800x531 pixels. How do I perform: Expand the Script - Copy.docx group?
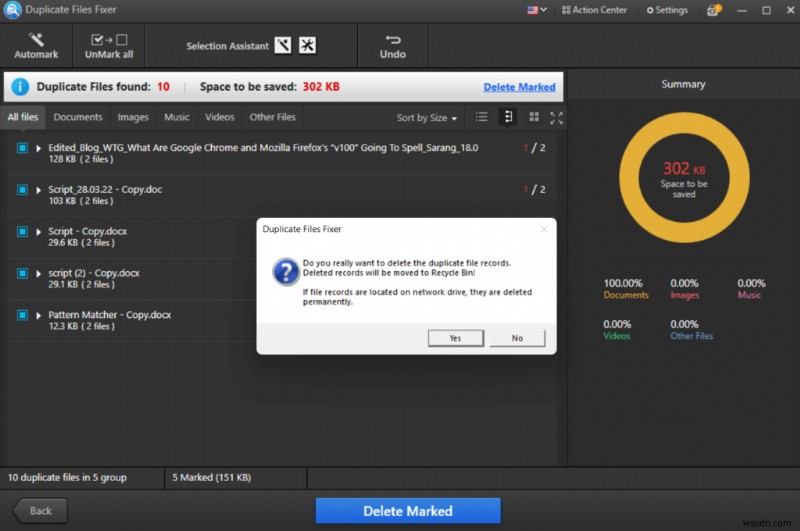[38, 232]
